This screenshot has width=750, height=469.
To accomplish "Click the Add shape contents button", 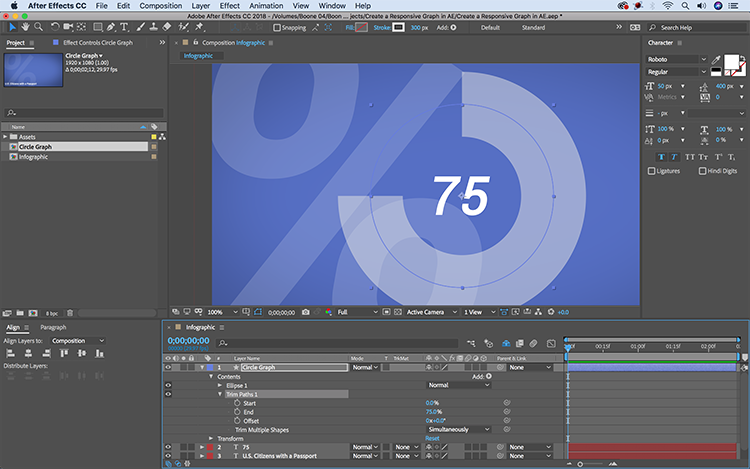I will (x=488, y=376).
